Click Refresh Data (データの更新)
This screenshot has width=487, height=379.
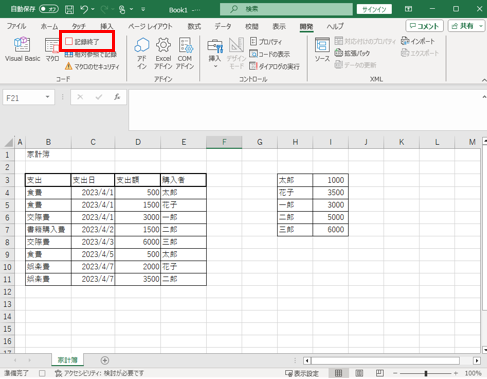click(x=355, y=65)
